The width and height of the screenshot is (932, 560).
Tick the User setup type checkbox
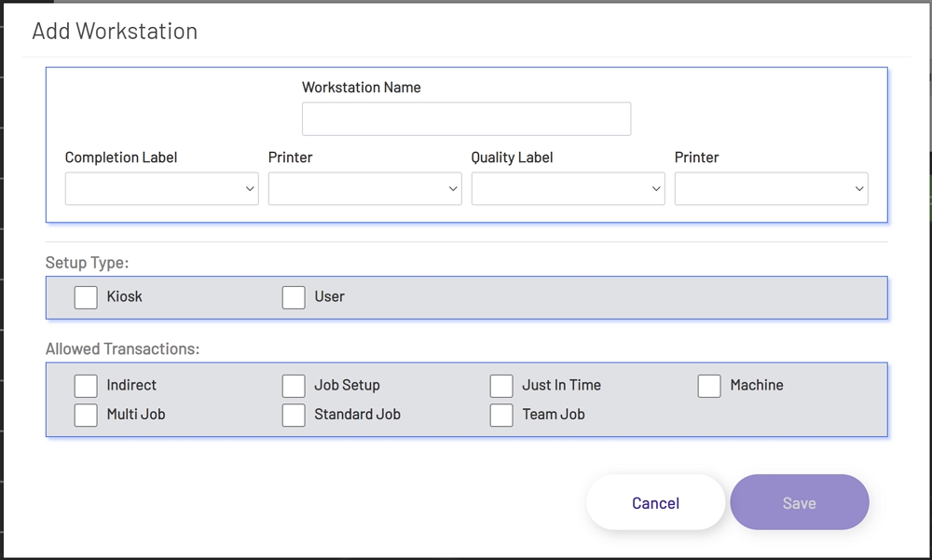coord(294,297)
